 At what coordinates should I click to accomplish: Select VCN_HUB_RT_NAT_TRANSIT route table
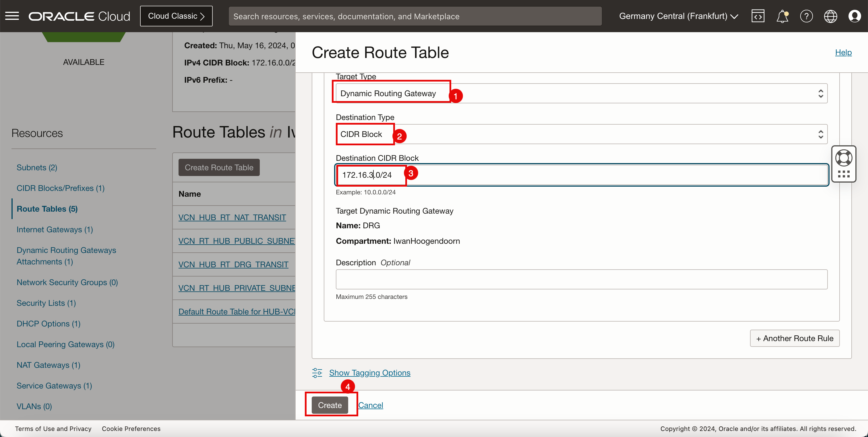point(232,217)
